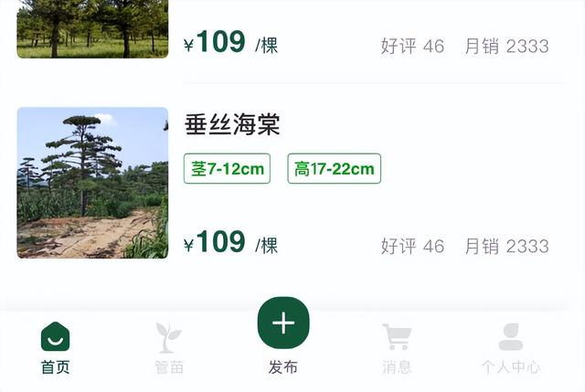Tap the person profile icon
This screenshot has height=392, width=585.
pos(511,336)
